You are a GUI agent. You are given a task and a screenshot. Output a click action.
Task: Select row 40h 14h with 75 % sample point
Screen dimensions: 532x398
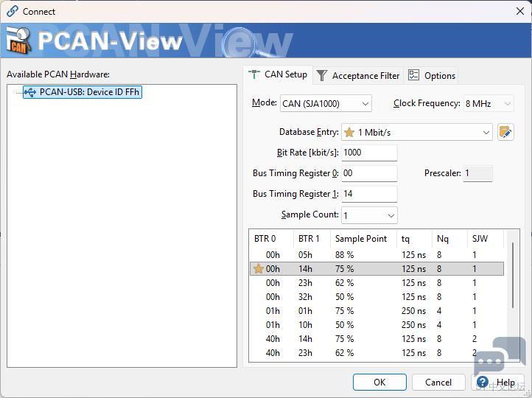pos(377,338)
